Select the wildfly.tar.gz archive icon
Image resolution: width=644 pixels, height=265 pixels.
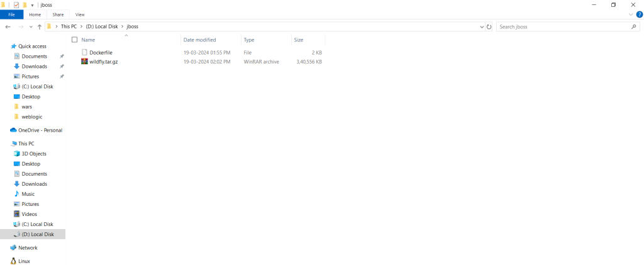coord(85,62)
